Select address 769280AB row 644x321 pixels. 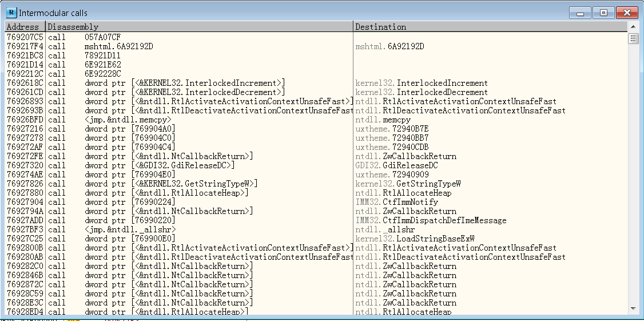tap(316, 257)
